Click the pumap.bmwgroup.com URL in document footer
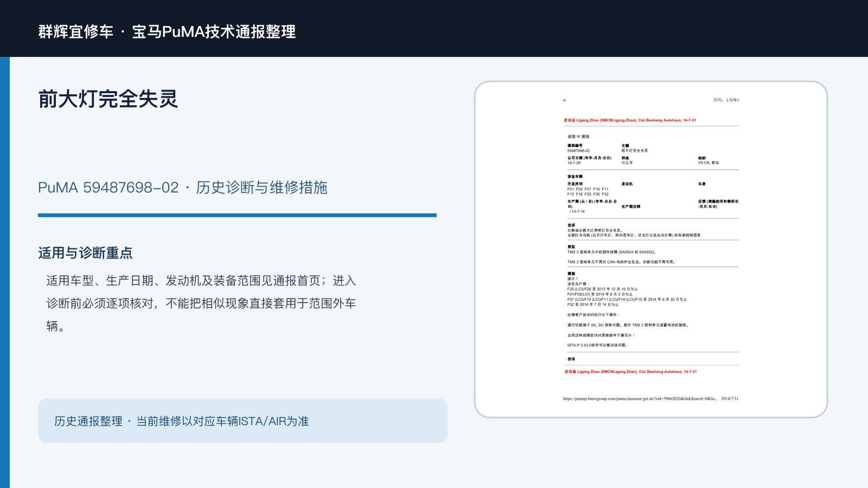 click(x=640, y=399)
